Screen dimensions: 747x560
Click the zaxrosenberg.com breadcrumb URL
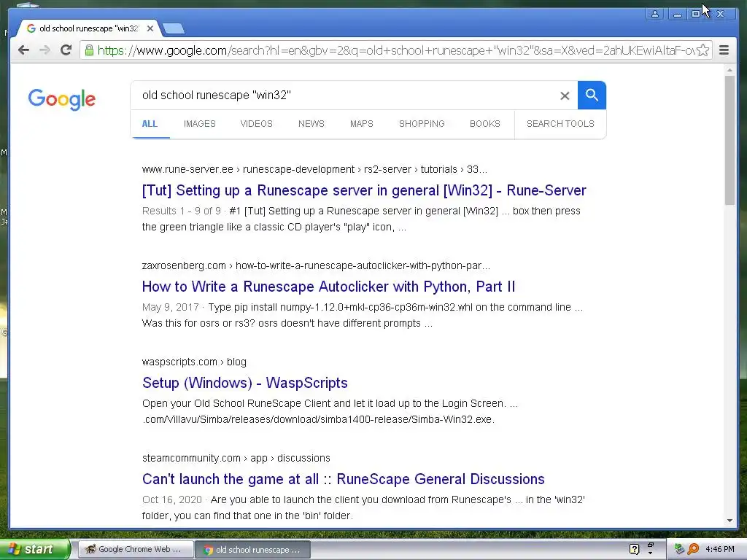tap(316, 265)
